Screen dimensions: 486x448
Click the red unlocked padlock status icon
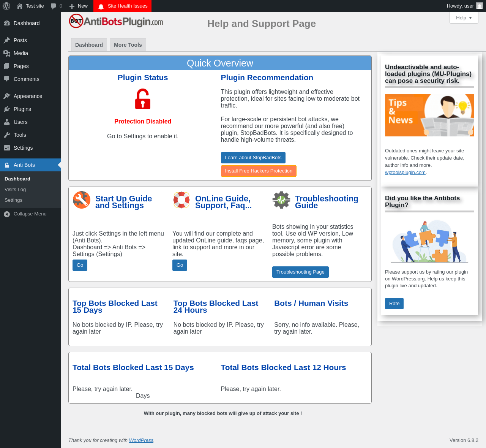(x=143, y=99)
